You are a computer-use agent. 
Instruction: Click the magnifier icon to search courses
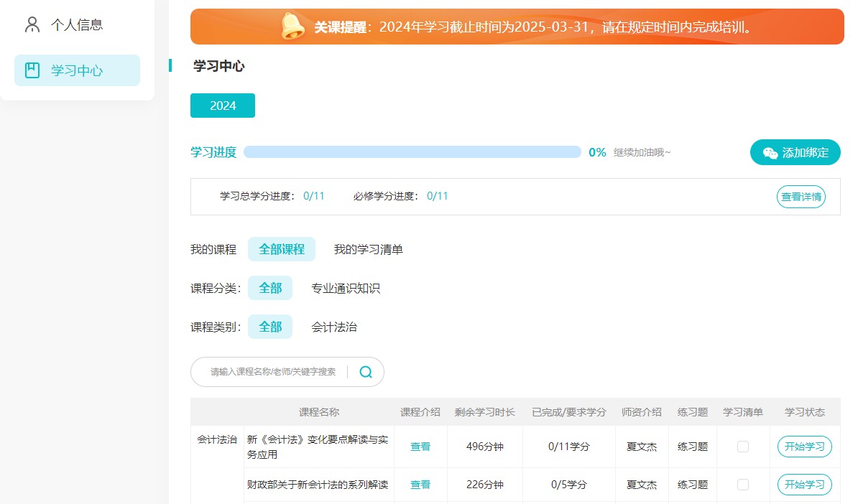point(365,372)
